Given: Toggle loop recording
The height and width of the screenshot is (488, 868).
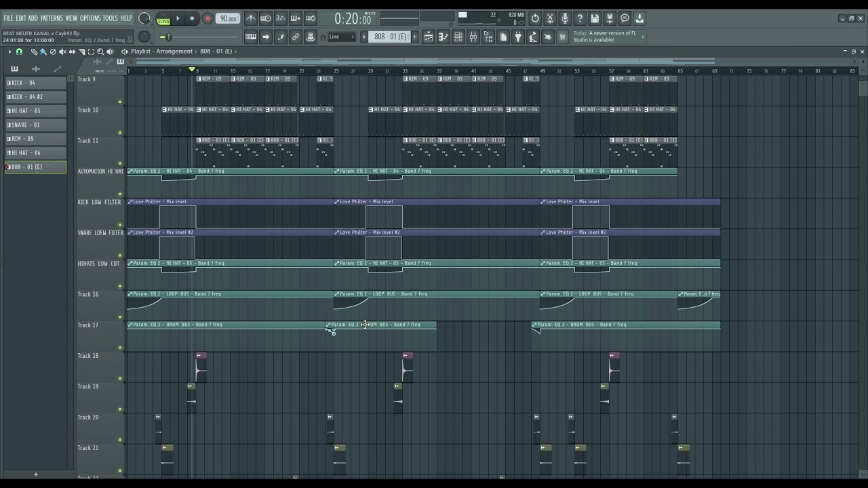Looking at the screenshot, I should [311, 19].
